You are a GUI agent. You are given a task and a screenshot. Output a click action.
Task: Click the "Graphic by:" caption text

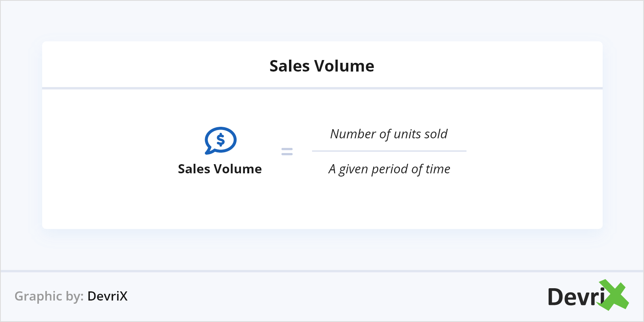coord(49,296)
